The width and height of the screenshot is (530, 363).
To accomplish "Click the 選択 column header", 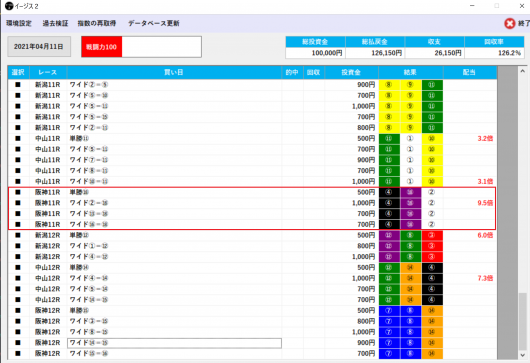I will coord(18,72).
